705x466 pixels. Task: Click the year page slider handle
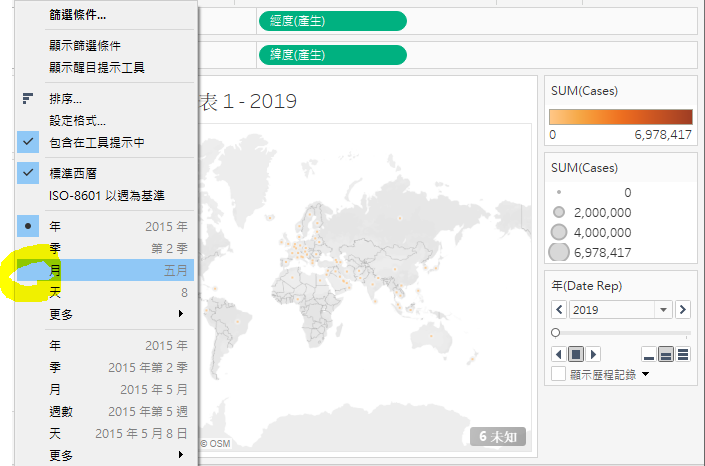coord(555,332)
